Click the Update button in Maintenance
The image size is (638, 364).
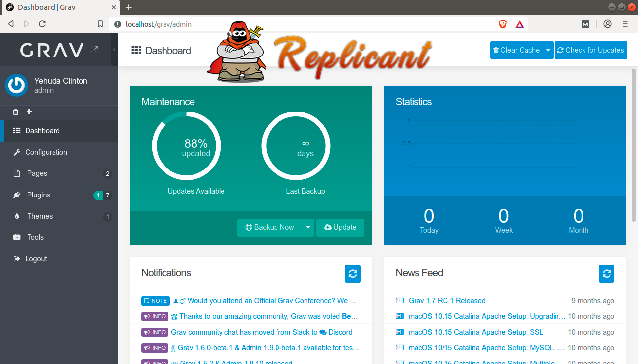point(340,227)
